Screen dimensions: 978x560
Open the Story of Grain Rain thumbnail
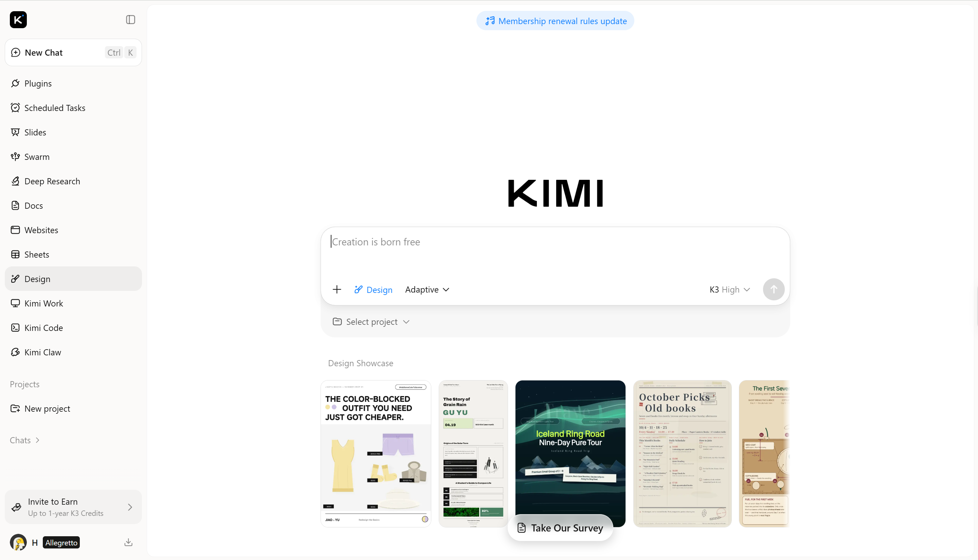(x=473, y=453)
